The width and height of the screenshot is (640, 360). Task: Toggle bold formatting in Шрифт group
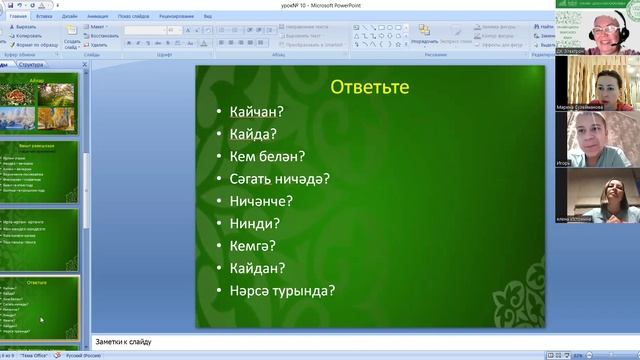pos(129,43)
